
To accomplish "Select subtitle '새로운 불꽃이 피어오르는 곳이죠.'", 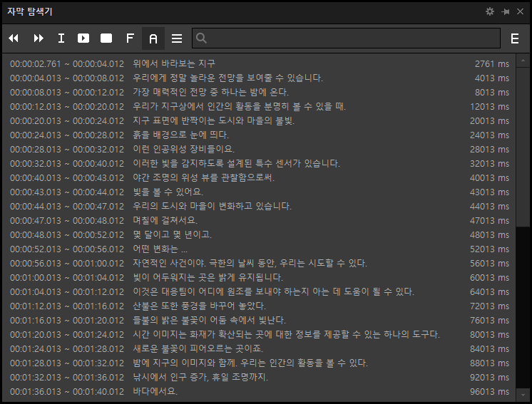I will [x=198, y=348].
